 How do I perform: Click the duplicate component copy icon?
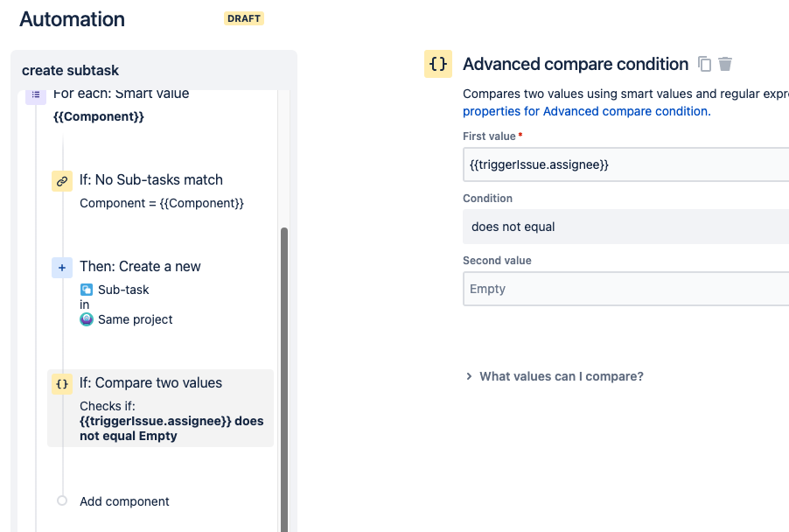(704, 64)
